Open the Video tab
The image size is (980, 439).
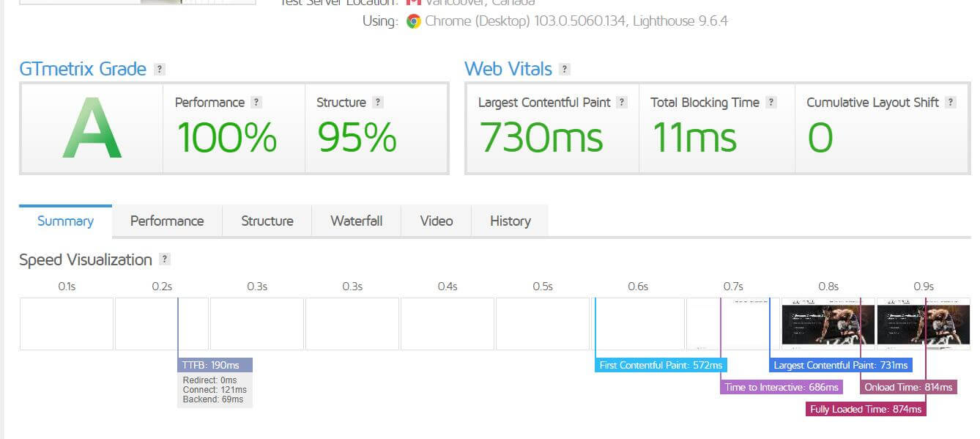[437, 221]
